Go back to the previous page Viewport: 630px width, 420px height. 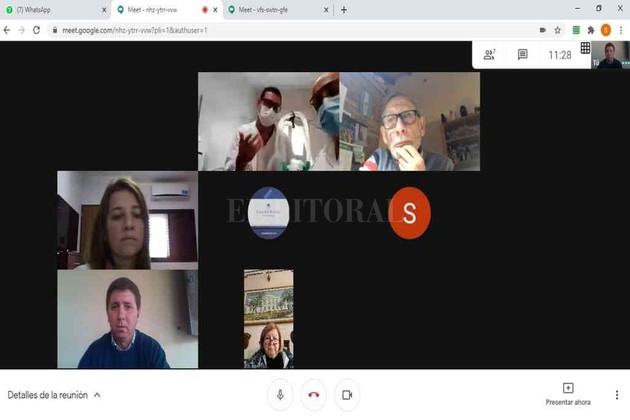tap(8, 30)
